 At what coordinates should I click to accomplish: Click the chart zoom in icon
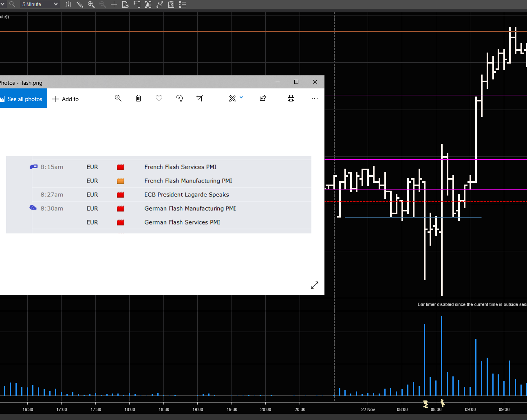tap(91, 4)
